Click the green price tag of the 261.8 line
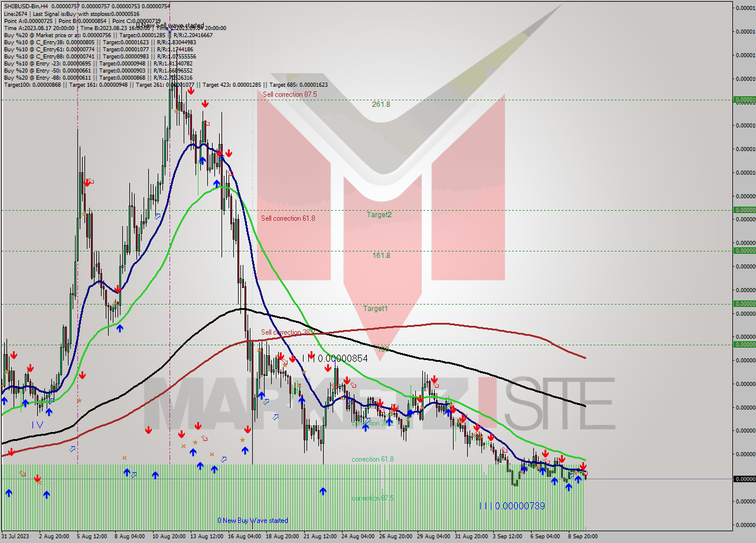This screenshot has width=756, height=543. (x=744, y=100)
